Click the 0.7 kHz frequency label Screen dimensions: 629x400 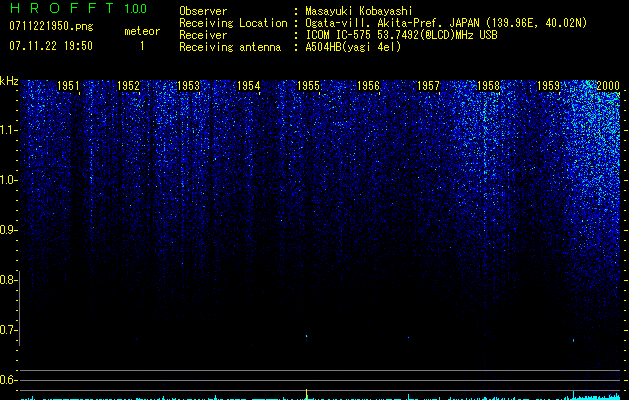click(7, 330)
